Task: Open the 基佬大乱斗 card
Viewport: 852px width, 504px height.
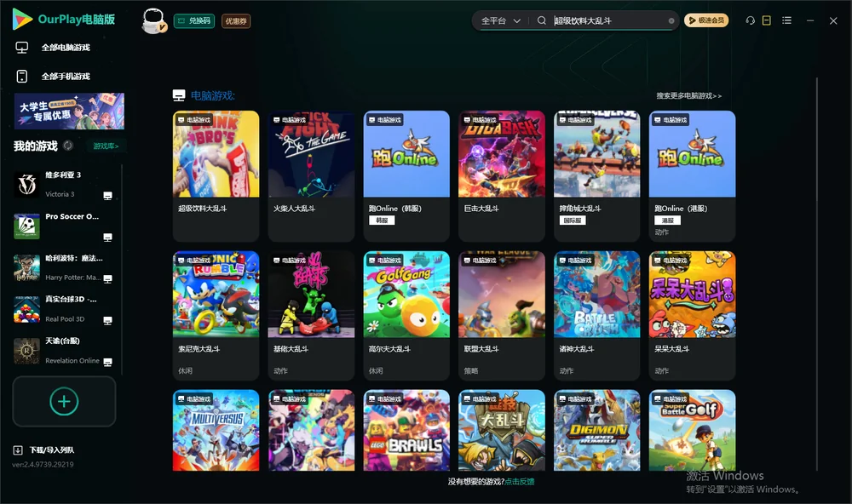Action: coord(311,316)
